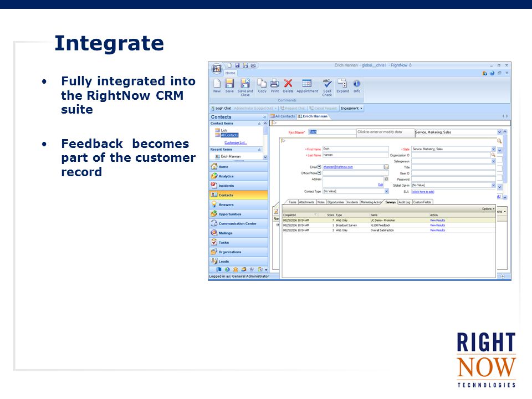Click Login Chat toolbar item
532x399 pixels.
[x=221, y=108]
